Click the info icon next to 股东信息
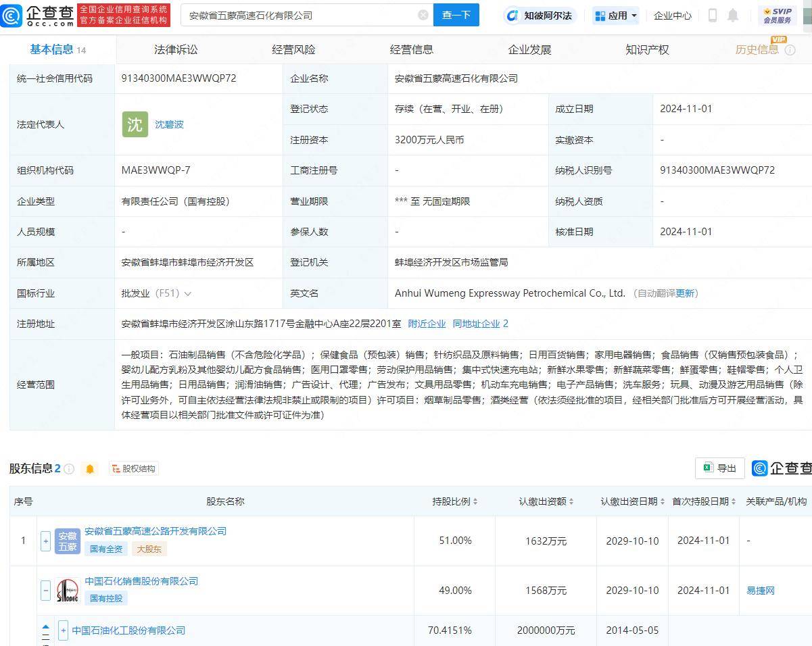 tap(69, 468)
